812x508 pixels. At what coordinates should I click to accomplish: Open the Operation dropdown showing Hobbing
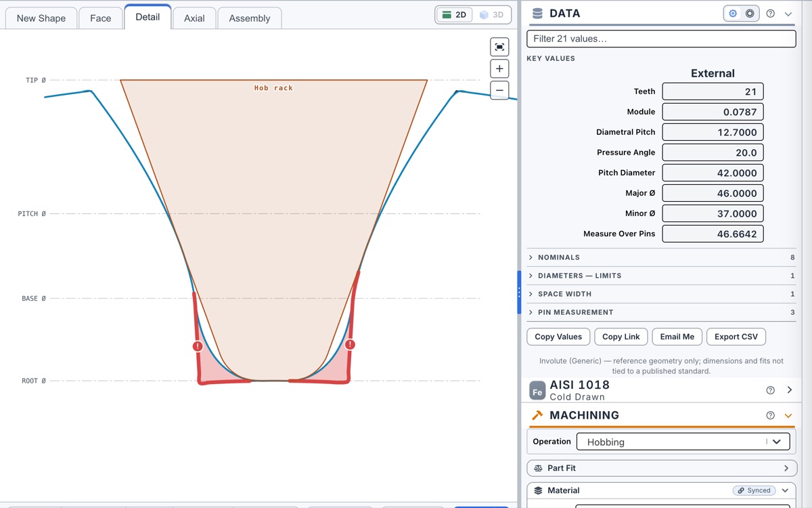(683, 442)
